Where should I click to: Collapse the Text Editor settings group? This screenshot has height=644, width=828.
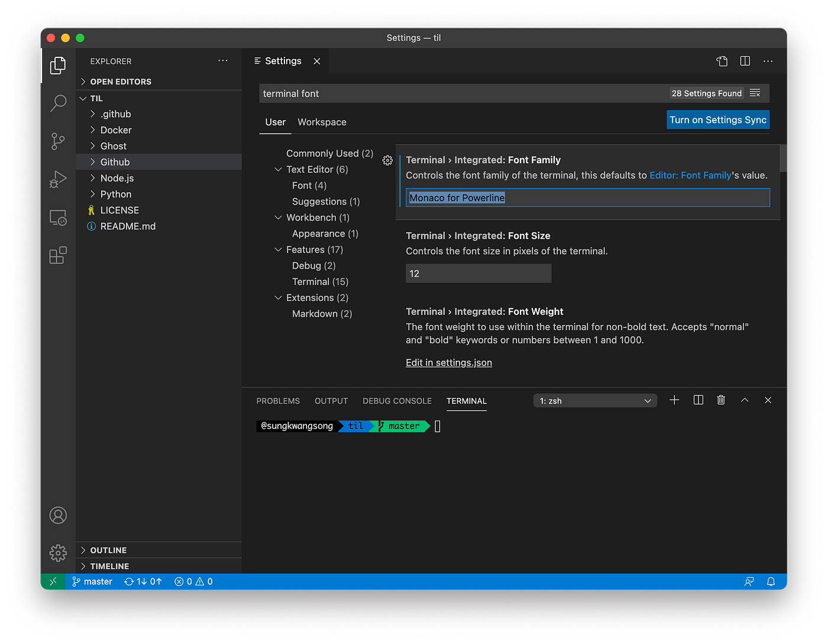[x=278, y=169]
